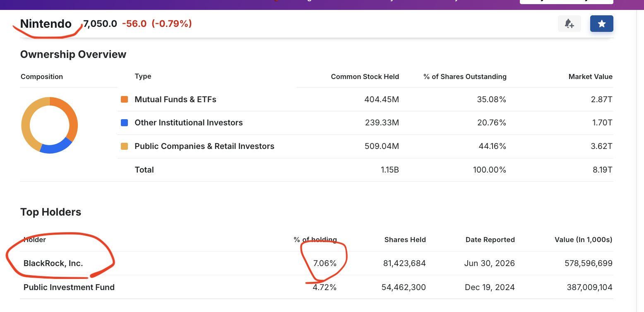Sort by the Shares Held column header

click(x=405, y=240)
